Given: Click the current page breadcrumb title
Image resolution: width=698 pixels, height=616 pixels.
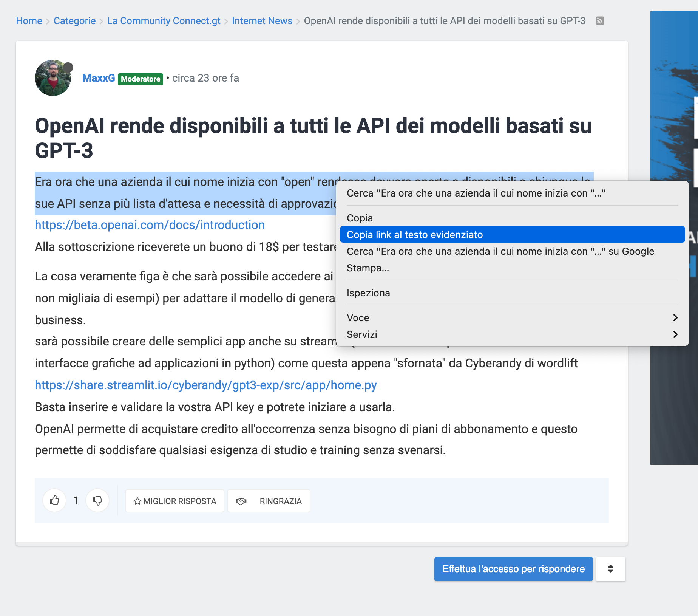Looking at the screenshot, I should [x=445, y=21].
